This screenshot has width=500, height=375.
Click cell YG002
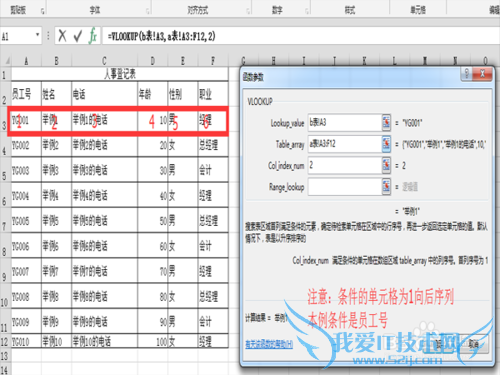pos(26,145)
